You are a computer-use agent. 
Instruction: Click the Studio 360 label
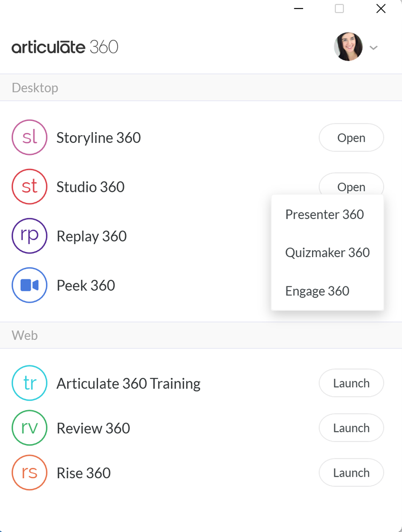pyautogui.click(x=90, y=187)
